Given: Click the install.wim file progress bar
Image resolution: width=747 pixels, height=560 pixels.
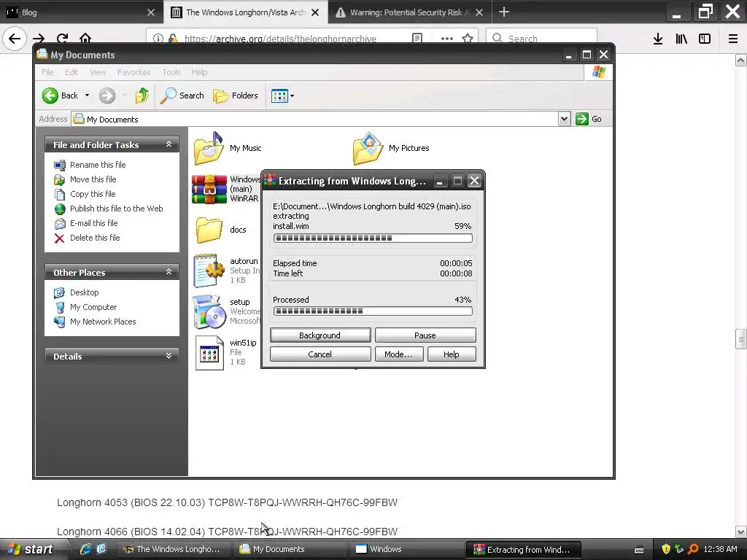Looking at the screenshot, I should pyautogui.click(x=373, y=238).
